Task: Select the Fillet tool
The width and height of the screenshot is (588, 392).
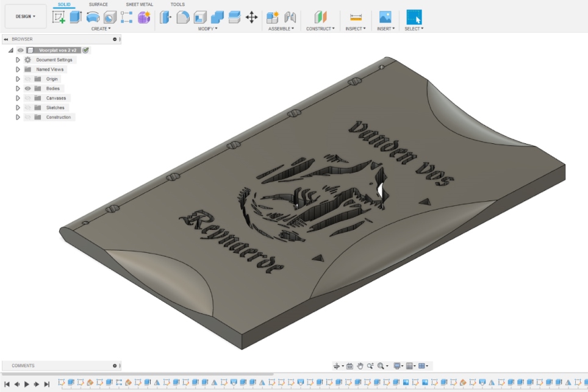Action: click(x=182, y=18)
